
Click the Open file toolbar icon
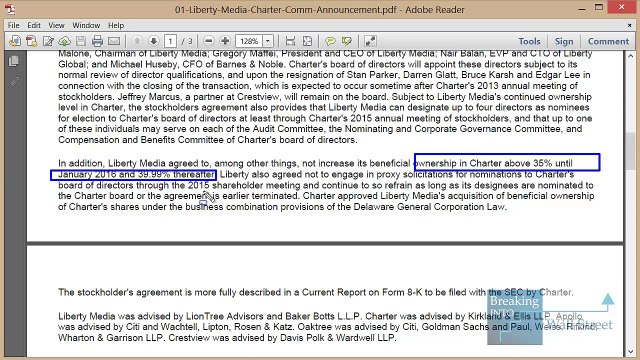point(15,41)
